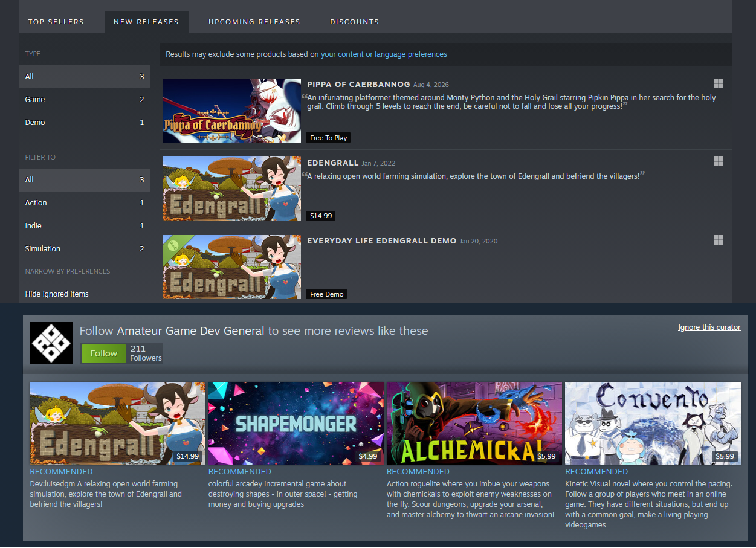Open Convento recommended card image
The height and width of the screenshot is (548, 756).
653,424
